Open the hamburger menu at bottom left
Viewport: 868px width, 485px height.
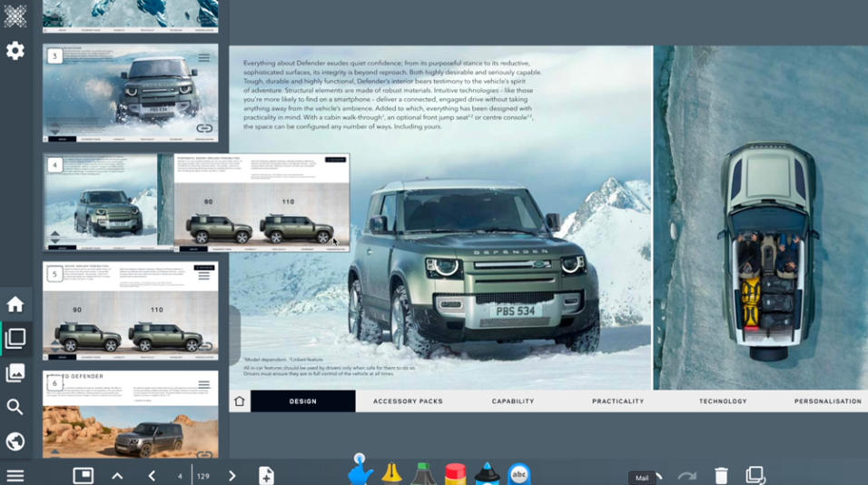click(15, 476)
